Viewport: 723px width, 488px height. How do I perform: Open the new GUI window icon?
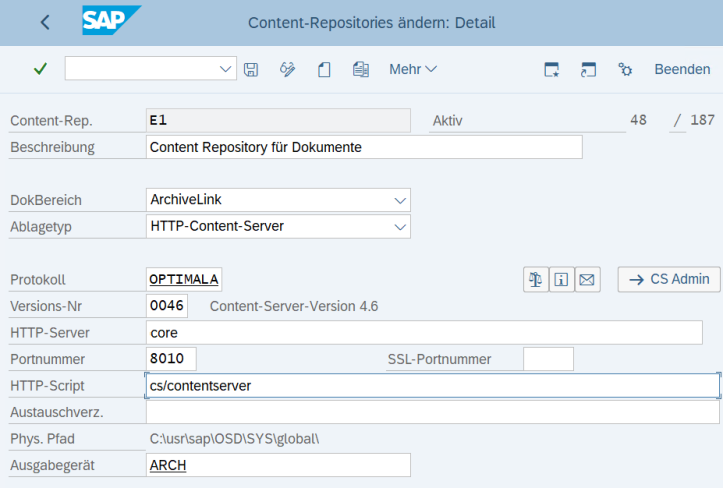(551, 69)
